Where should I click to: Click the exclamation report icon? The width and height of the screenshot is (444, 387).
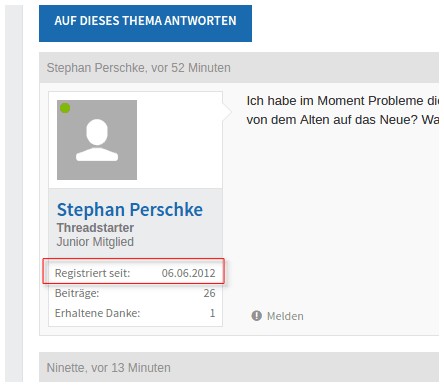[x=256, y=316]
